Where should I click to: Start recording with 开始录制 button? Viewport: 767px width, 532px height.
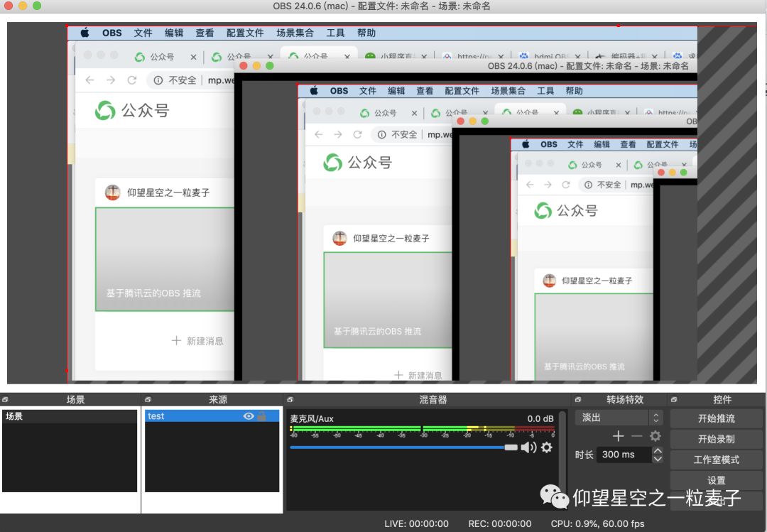tap(716, 439)
